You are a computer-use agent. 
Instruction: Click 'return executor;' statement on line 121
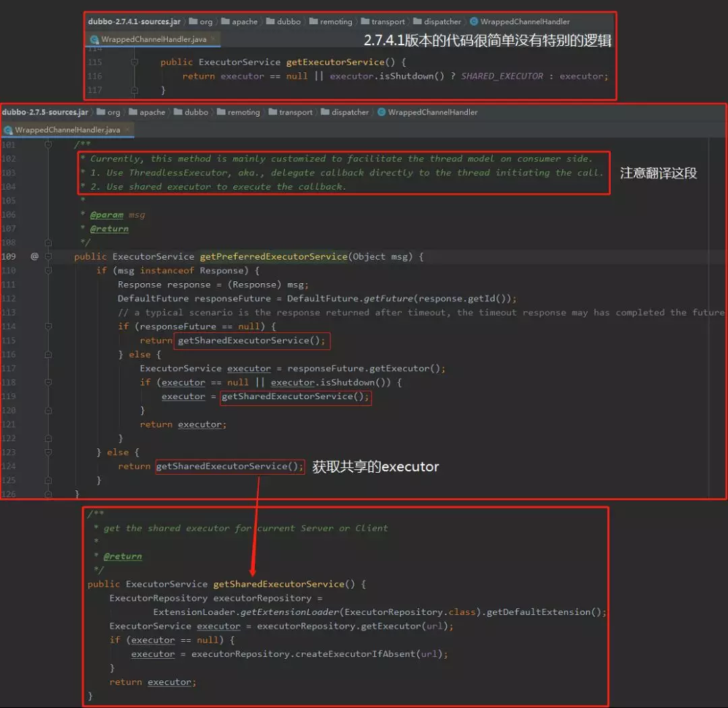click(183, 424)
